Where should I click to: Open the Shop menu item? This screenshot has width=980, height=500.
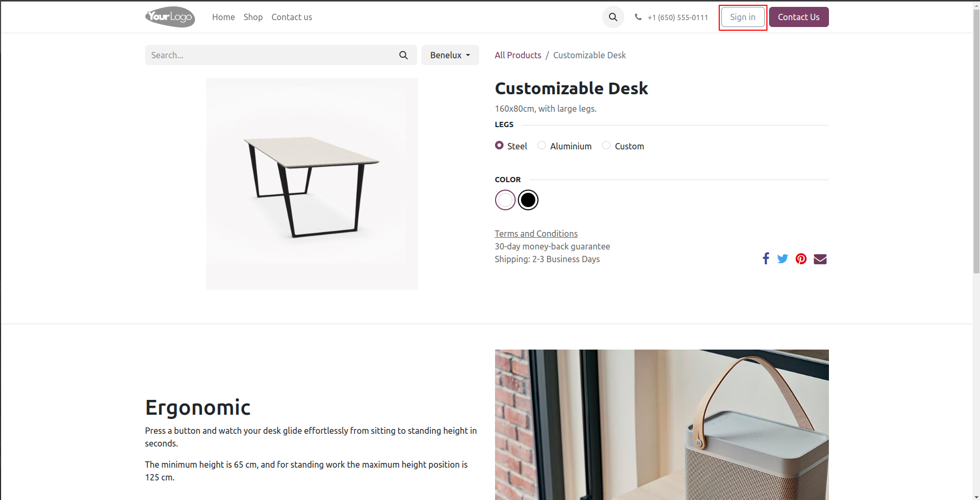[x=253, y=17]
